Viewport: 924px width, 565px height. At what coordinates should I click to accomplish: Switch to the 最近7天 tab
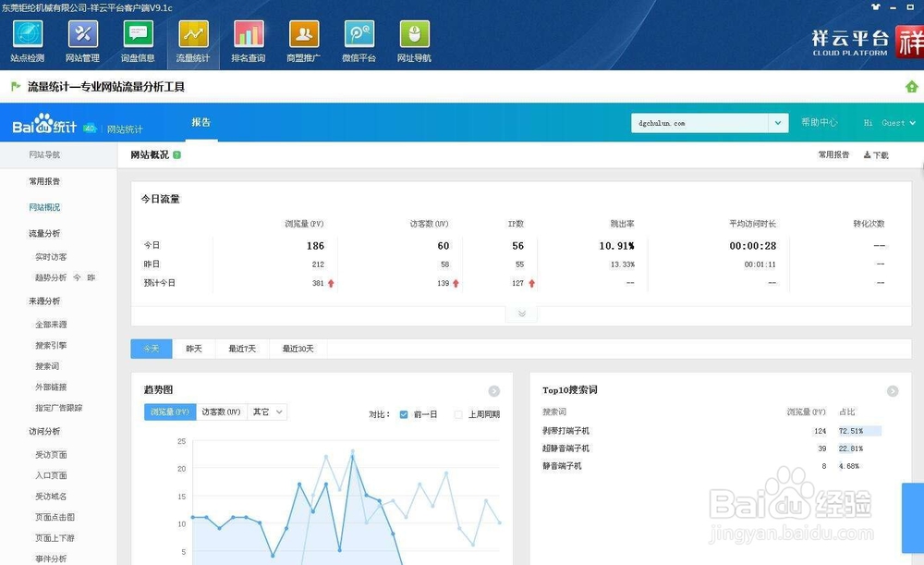coord(240,349)
